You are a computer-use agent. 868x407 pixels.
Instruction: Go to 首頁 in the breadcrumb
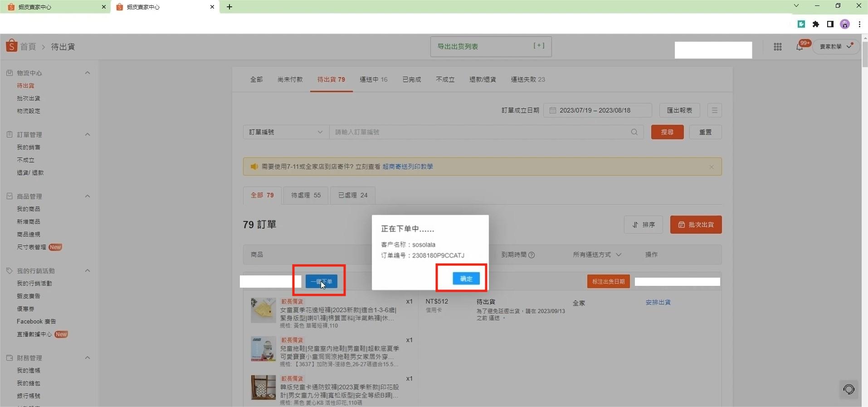click(28, 47)
